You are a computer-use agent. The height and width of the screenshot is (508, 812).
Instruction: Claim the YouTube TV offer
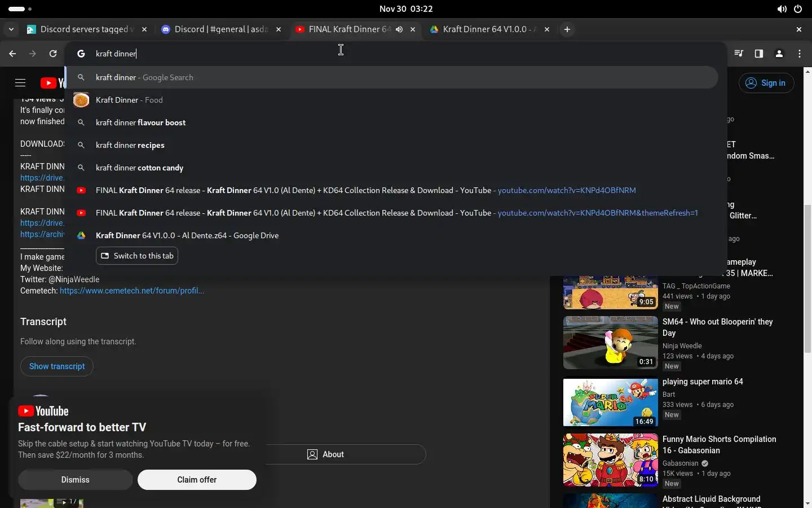(197, 480)
